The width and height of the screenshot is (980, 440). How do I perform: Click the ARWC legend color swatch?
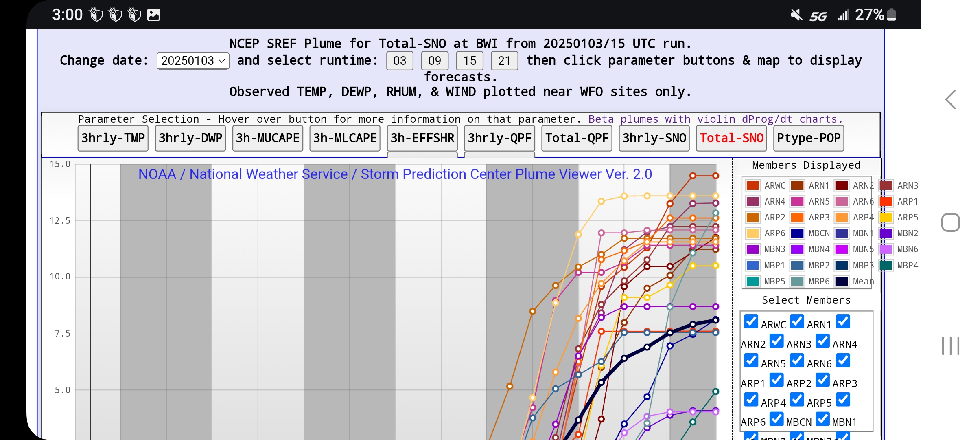pos(753,186)
